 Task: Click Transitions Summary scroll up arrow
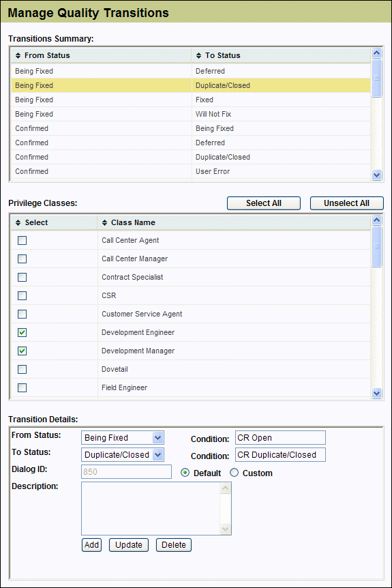(x=376, y=53)
